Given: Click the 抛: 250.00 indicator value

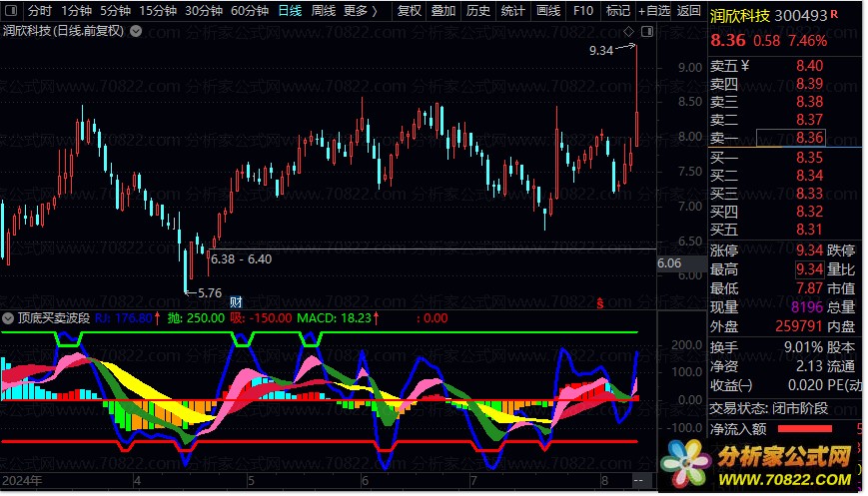Looking at the screenshot, I should [196, 318].
